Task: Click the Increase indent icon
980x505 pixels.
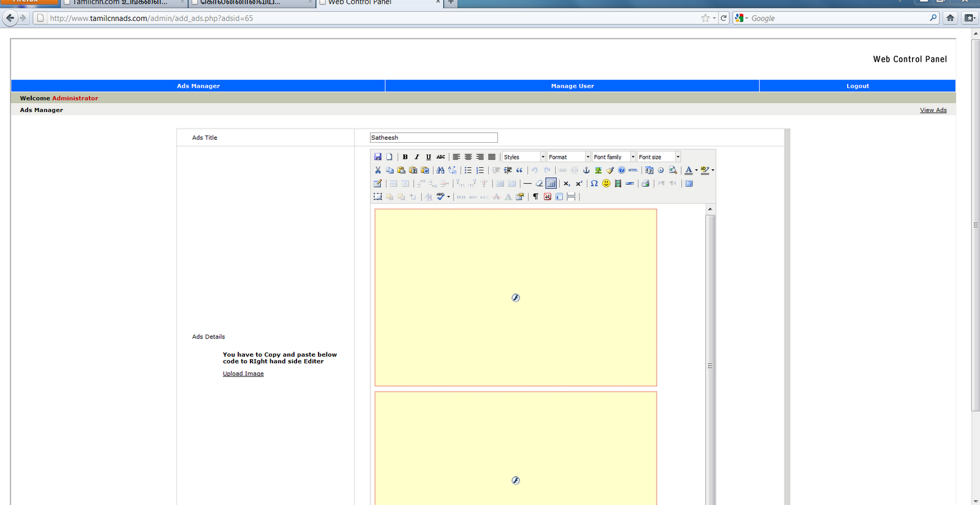Action: click(x=508, y=170)
